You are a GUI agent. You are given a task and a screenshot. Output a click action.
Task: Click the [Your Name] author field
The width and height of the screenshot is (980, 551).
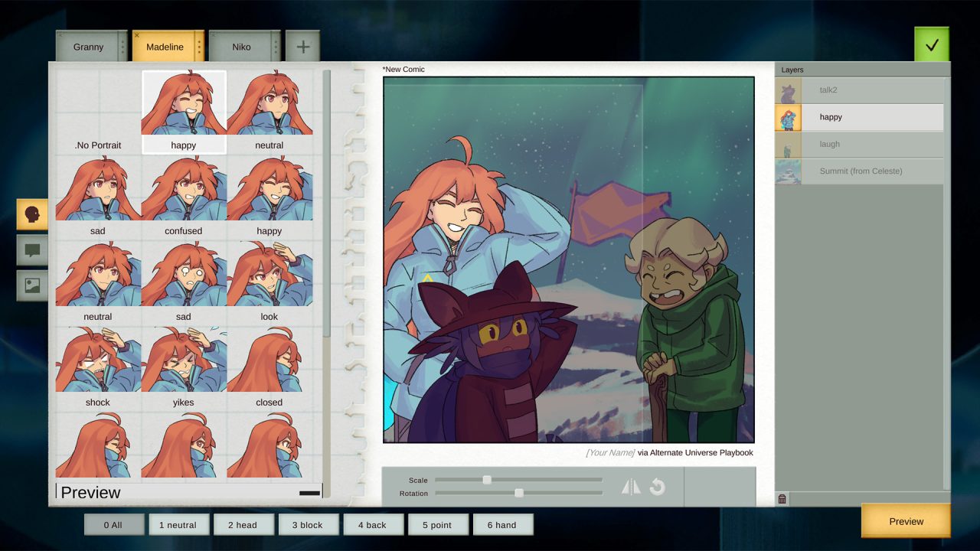[610, 452]
